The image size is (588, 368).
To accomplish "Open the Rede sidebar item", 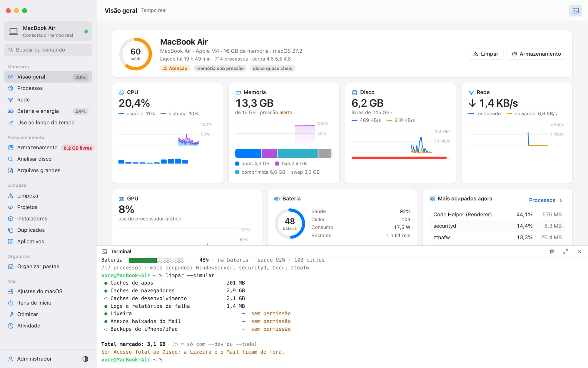I will pyautogui.click(x=48, y=100).
